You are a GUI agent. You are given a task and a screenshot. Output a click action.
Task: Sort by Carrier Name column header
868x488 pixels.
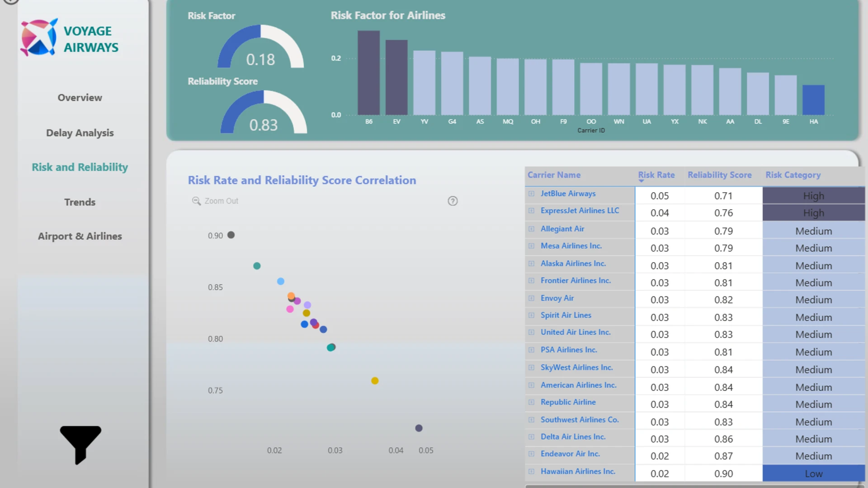pyautogui.click(x=554, y=175)
